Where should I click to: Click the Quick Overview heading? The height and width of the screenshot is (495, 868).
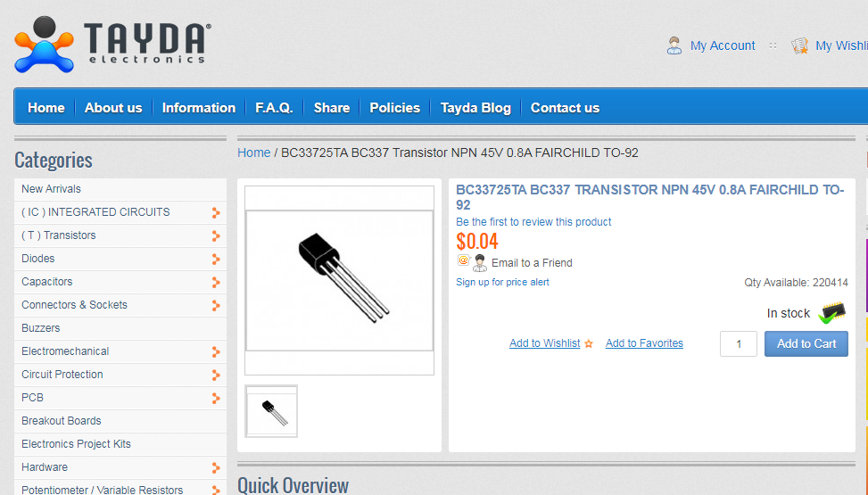click(x=293, y=485)
